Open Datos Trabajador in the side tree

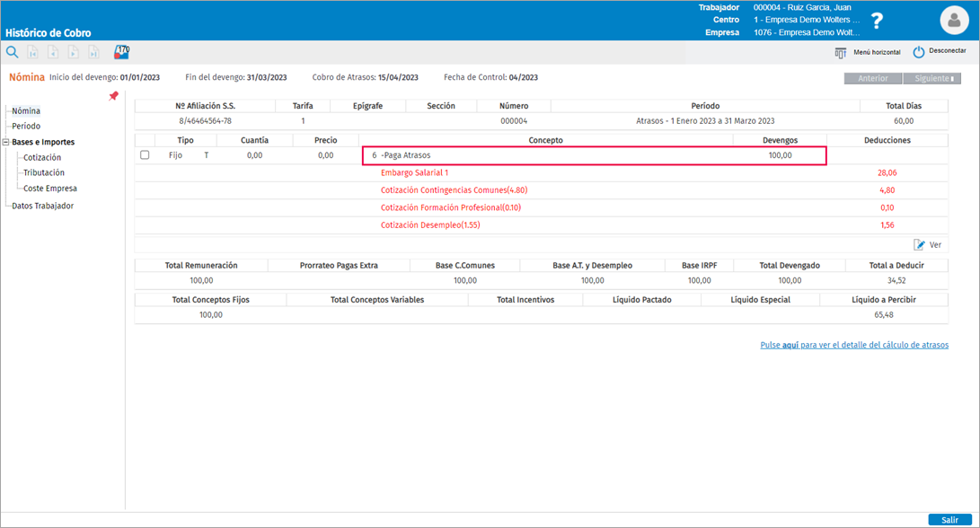[x=42, y=206]
